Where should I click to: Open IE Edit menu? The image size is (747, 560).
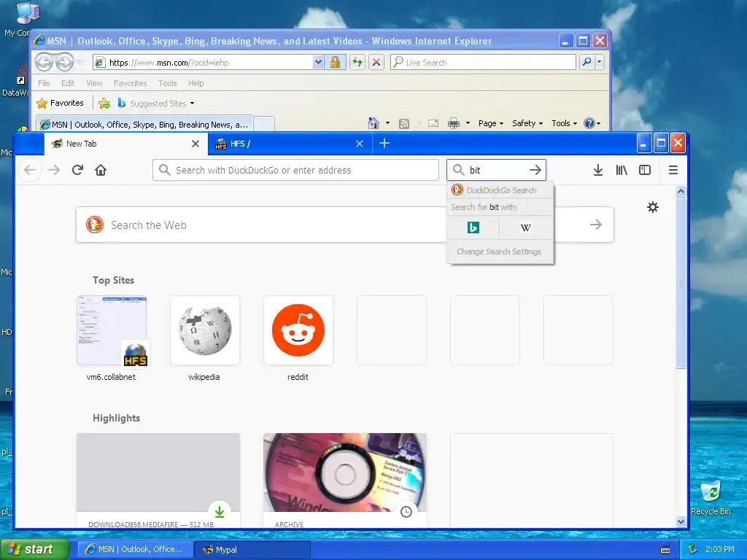[x=68, y=83]
